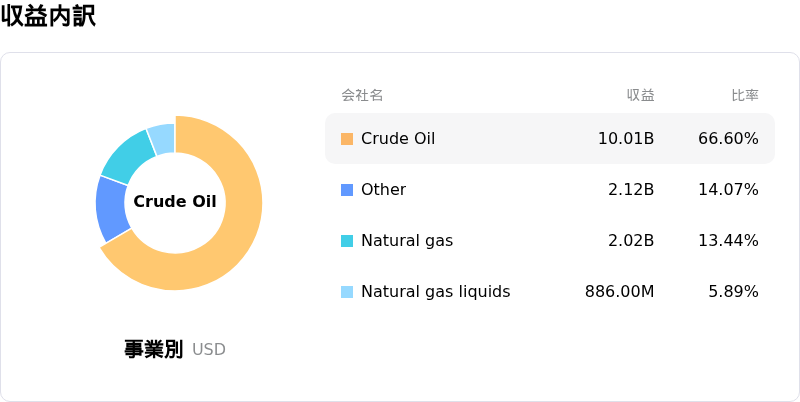The image size is (800, 402).
Task: Sort by the 比率 column header
Action: (x=745, y=96)
